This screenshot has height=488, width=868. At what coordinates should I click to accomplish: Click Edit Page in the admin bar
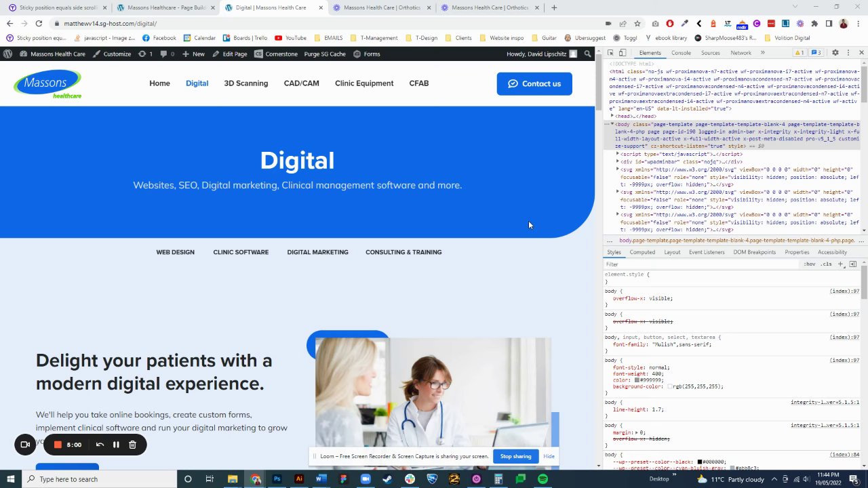[230, 54]
